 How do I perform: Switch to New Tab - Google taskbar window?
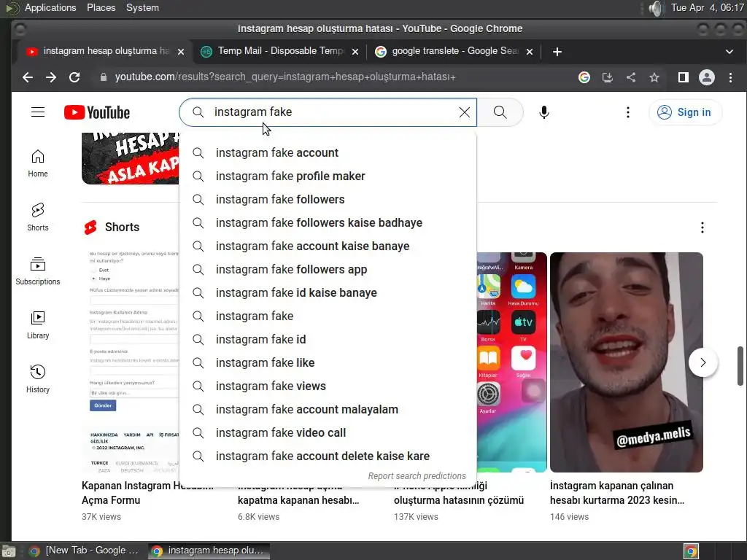click(x=84, y=551)
